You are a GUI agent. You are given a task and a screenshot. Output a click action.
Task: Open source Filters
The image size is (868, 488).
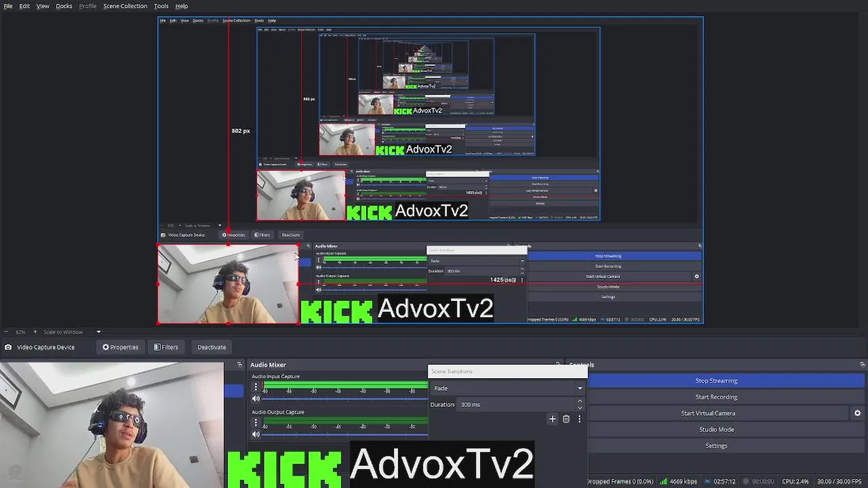coord(165,347)
